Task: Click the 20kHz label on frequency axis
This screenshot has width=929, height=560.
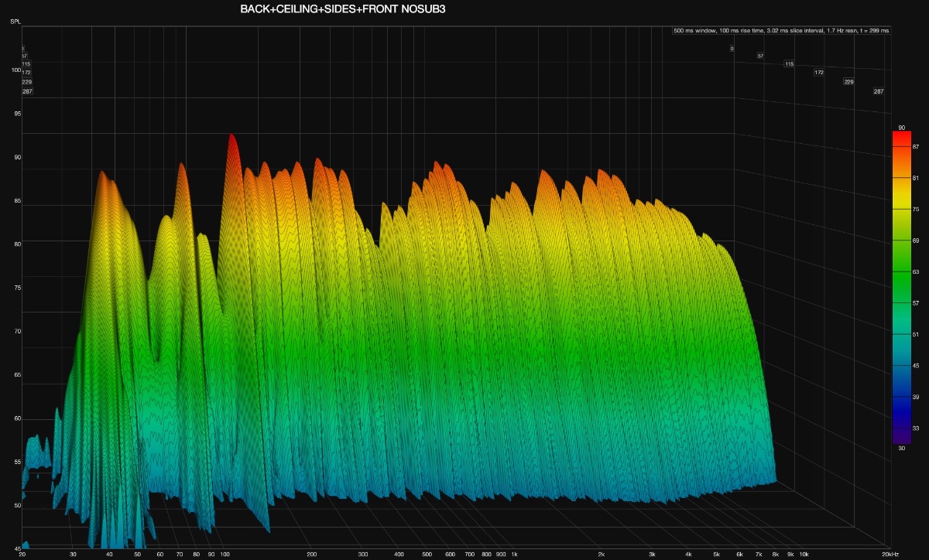Action: coord(889,555)
